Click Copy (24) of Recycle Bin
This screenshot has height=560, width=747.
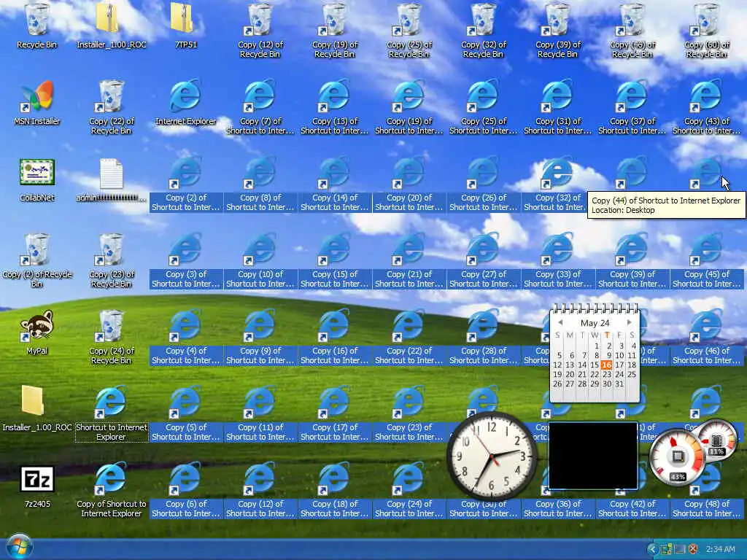(x=111, y=337)
